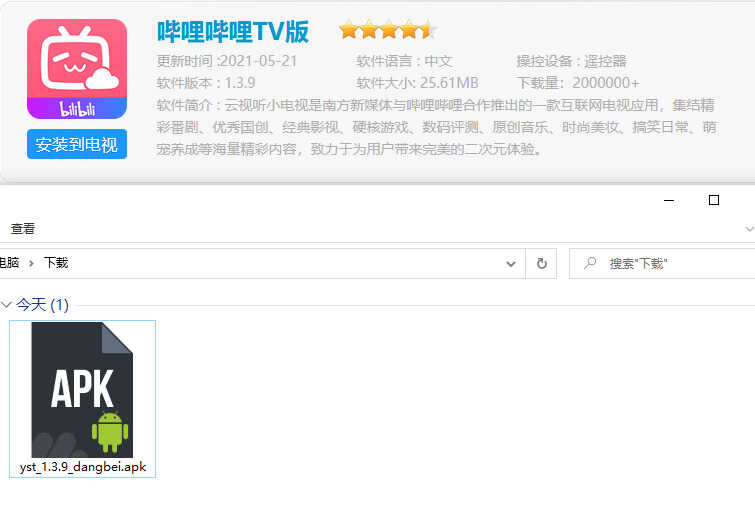Open the 查看 menu tab
Viewport: 755px width, 513px height.
(23, 228)
